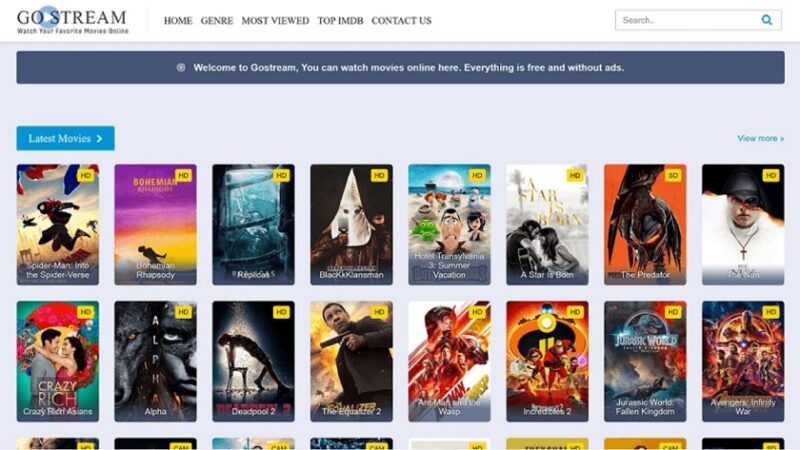This screenshot has width=800, height=450.
Task: Click the HD badge on The Equalizer 2
Action: [x=379, y=312]
